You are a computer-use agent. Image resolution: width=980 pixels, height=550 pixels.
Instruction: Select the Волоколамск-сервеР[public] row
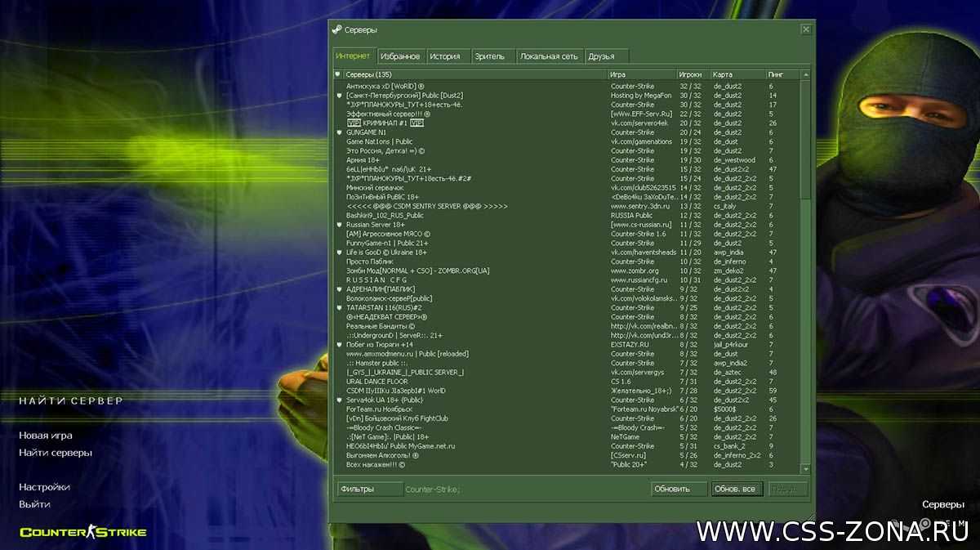pyautogui.click(x=568, y=298)
